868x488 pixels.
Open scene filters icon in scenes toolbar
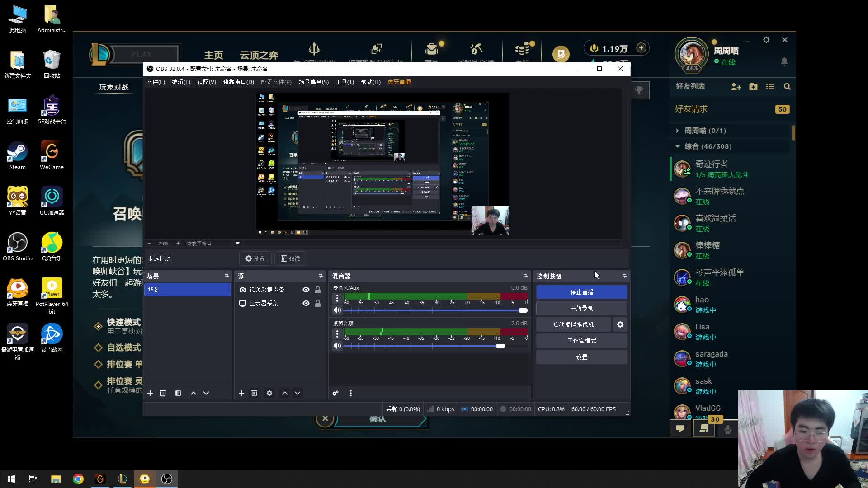178,393
